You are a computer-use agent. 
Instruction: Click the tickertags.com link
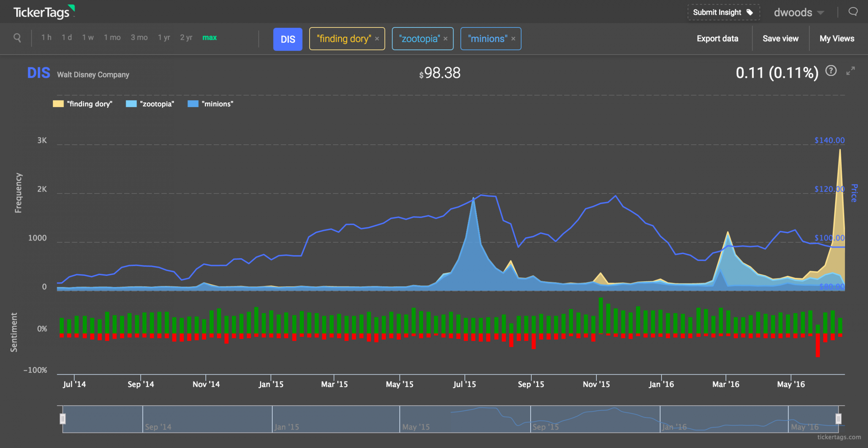click(x=839, y=437)
